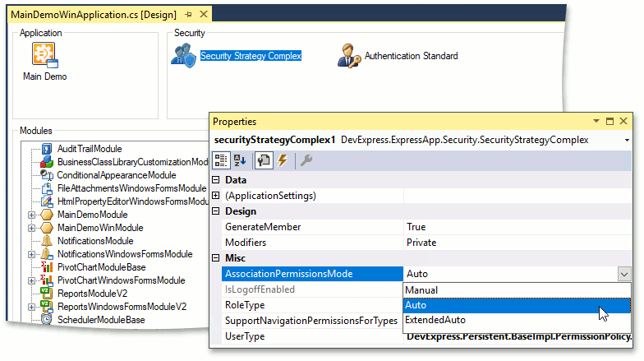Collapse the Design category in Properties
The width and height of the screenshot is (644, 361).
click(215, 211)
